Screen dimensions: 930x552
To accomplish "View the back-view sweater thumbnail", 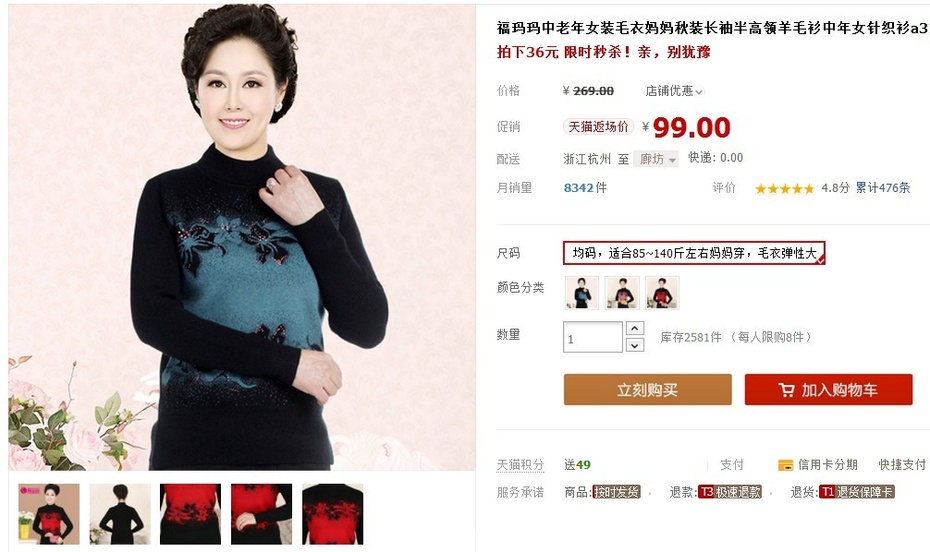I will (x=120, y=514).
